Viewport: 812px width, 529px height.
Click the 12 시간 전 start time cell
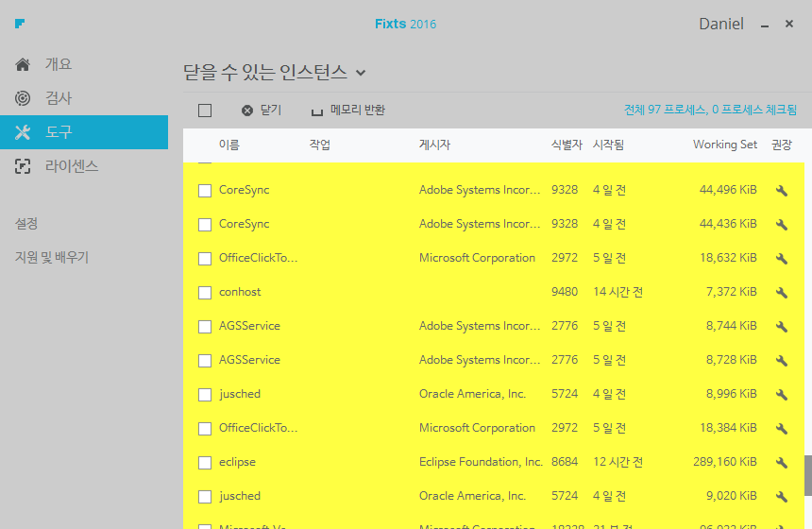617,462
